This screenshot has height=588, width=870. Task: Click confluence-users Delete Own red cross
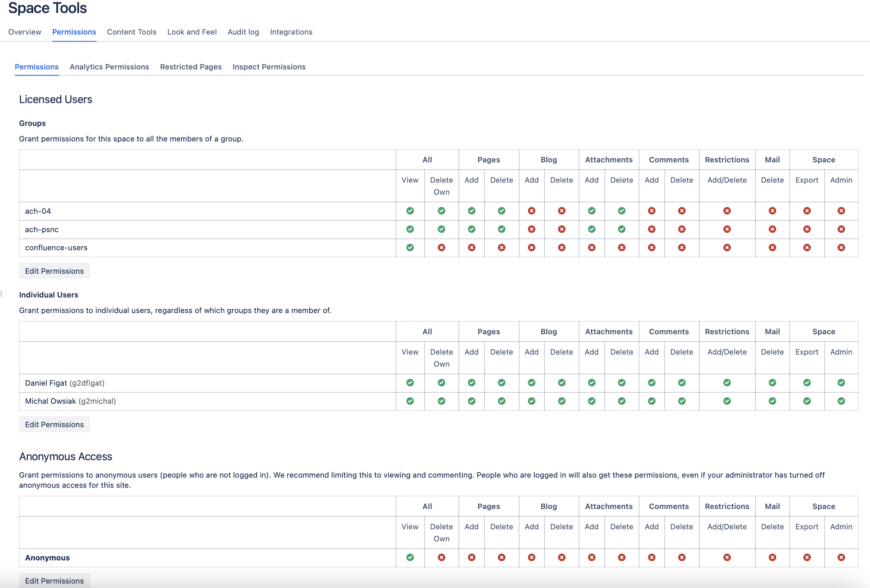pos(441,247)
